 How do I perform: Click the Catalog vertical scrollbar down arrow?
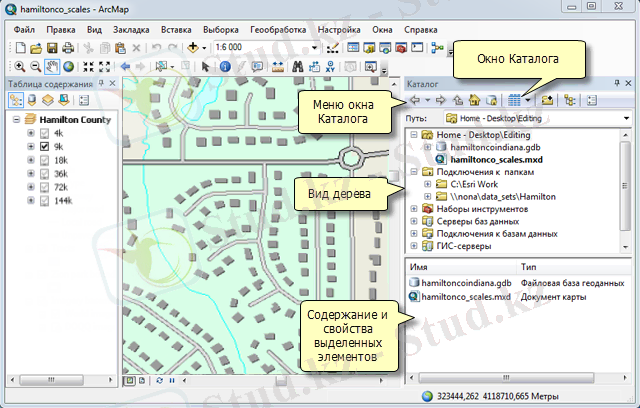click(625, 247)
